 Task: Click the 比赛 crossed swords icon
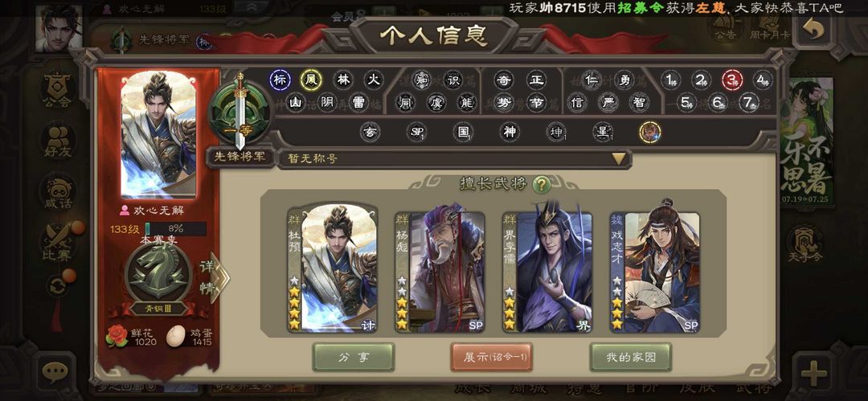(58, 243)
